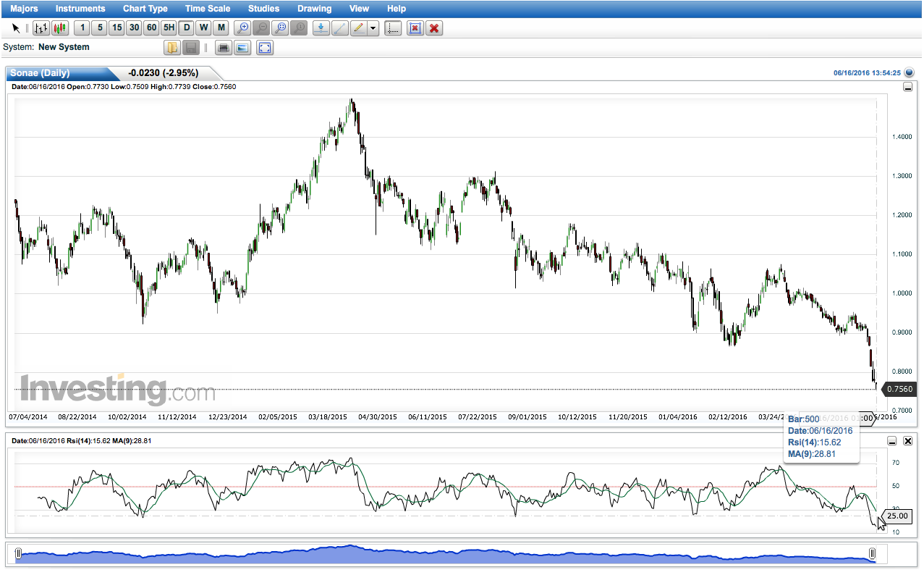Screen dimensions: 924x575
Task: Switch to the 15 minute timeframe
Action: point(116,28)
